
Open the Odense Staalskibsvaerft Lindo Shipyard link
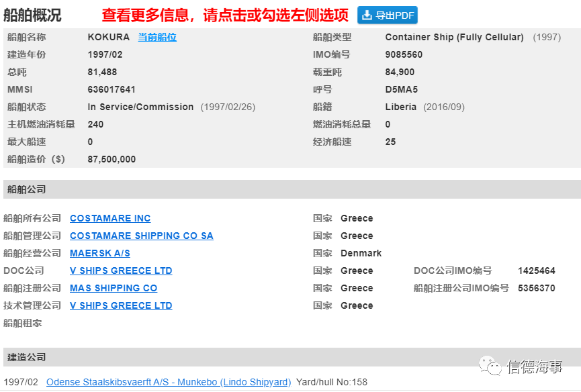click(x=169, y=382)
